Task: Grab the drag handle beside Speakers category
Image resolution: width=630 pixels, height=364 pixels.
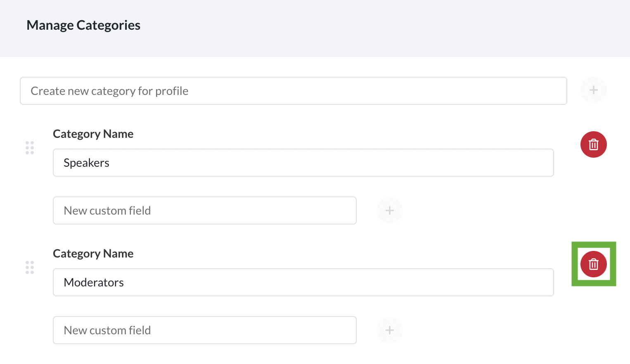Action: pyautogui.click(x=30, y=148)
